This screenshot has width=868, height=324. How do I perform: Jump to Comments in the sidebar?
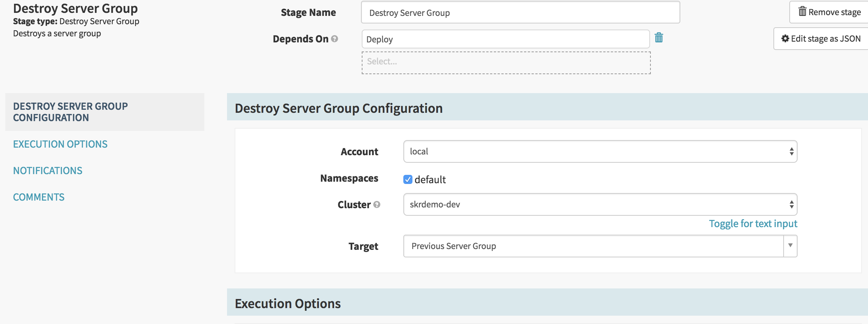(x=39, y=197)
